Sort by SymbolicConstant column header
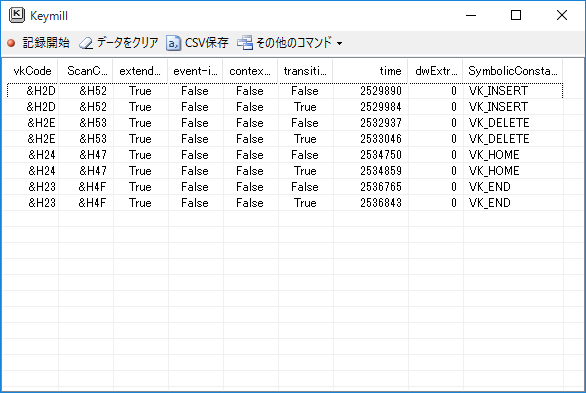Screen dimensions: 586x393 [x=513, y=71]
